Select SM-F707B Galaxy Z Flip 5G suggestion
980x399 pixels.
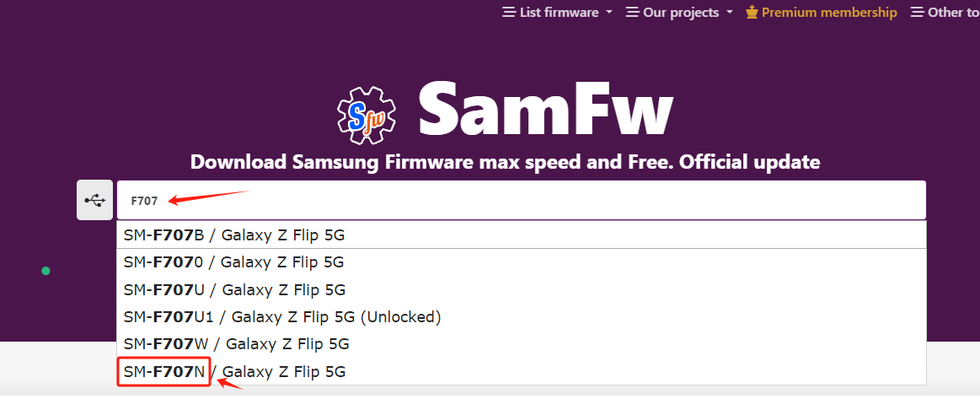tap(522, 235)
